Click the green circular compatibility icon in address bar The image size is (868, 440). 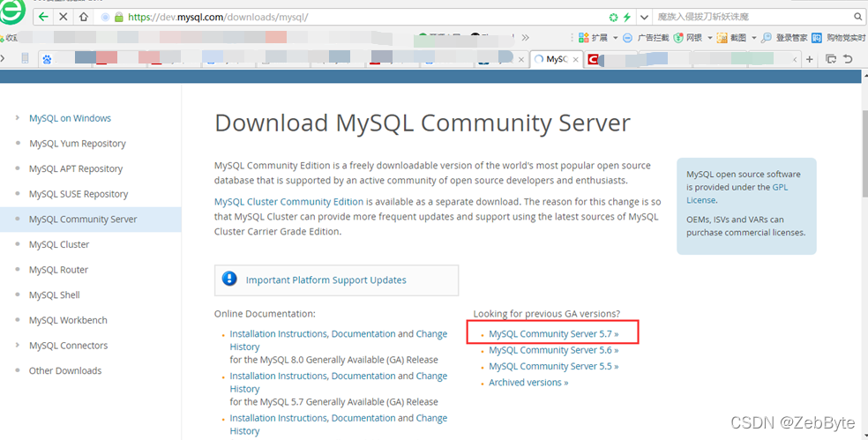tap(613, 17)
